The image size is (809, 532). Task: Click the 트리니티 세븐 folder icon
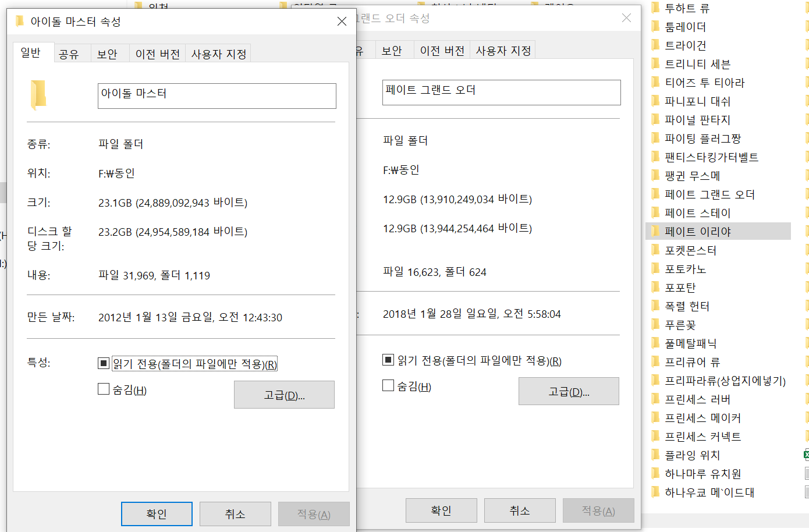[x=655, y=64]
